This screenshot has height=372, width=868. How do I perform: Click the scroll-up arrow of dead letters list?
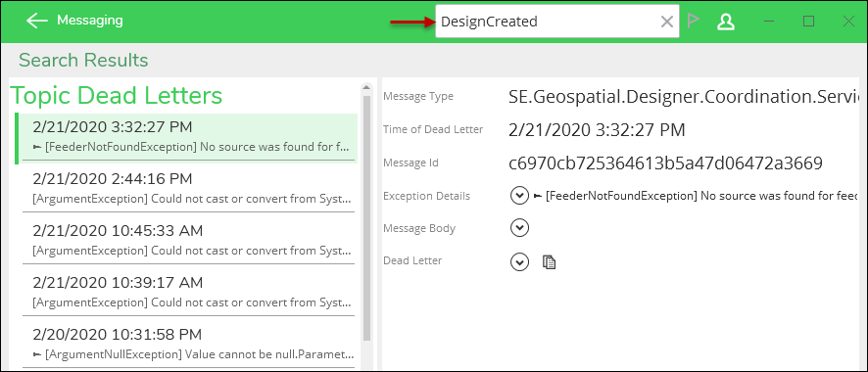[366, 87]
